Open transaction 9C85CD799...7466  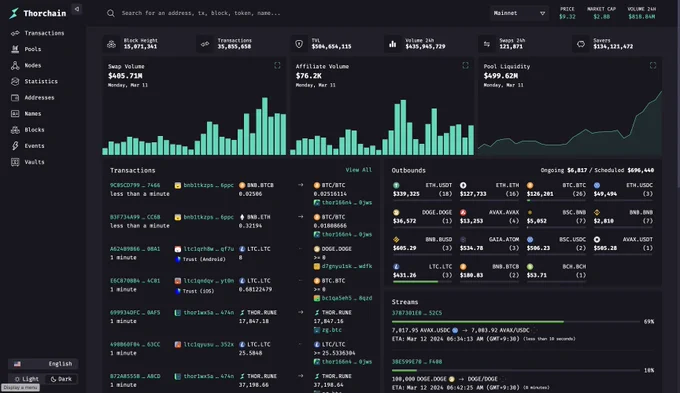(135, 185)
